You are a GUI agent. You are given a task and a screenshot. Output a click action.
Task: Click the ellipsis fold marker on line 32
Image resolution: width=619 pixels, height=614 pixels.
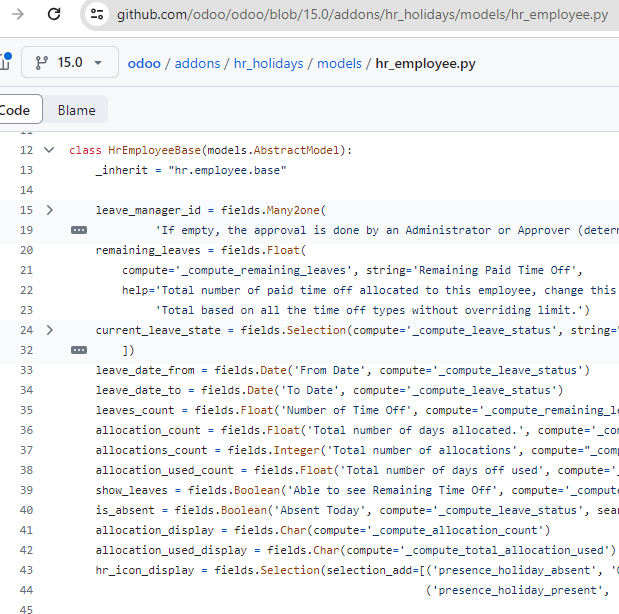(x=79, y=350)
